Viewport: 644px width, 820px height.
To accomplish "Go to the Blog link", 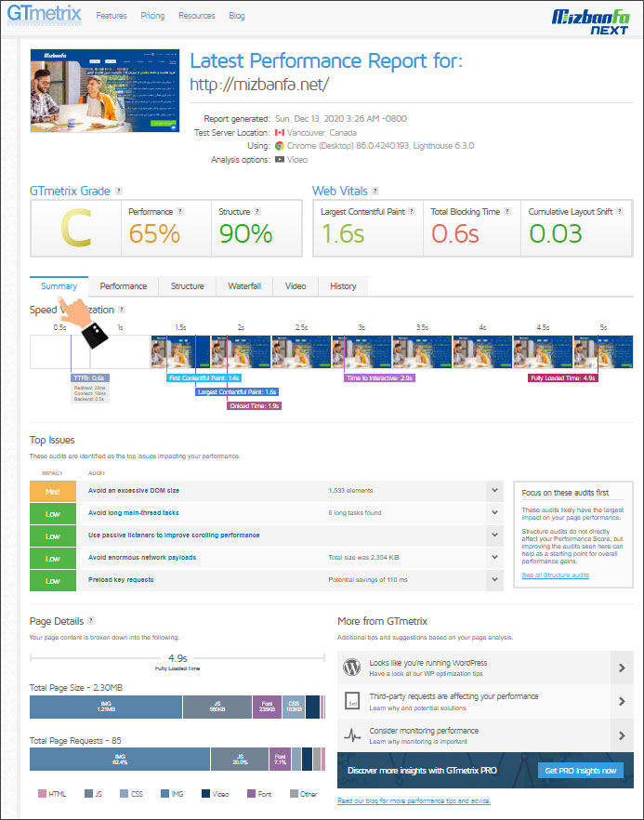I will (237, 16).
